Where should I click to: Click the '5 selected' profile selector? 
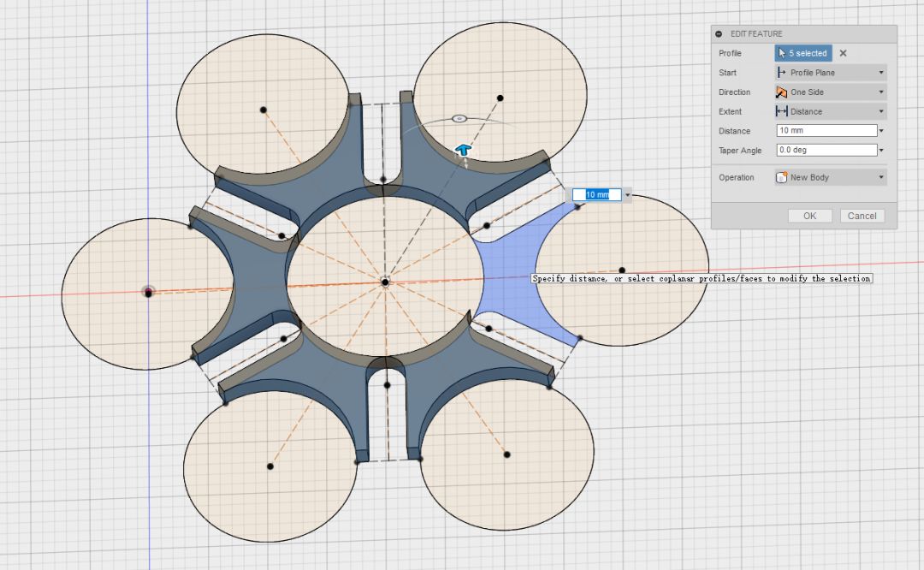[x=803, y=53]
